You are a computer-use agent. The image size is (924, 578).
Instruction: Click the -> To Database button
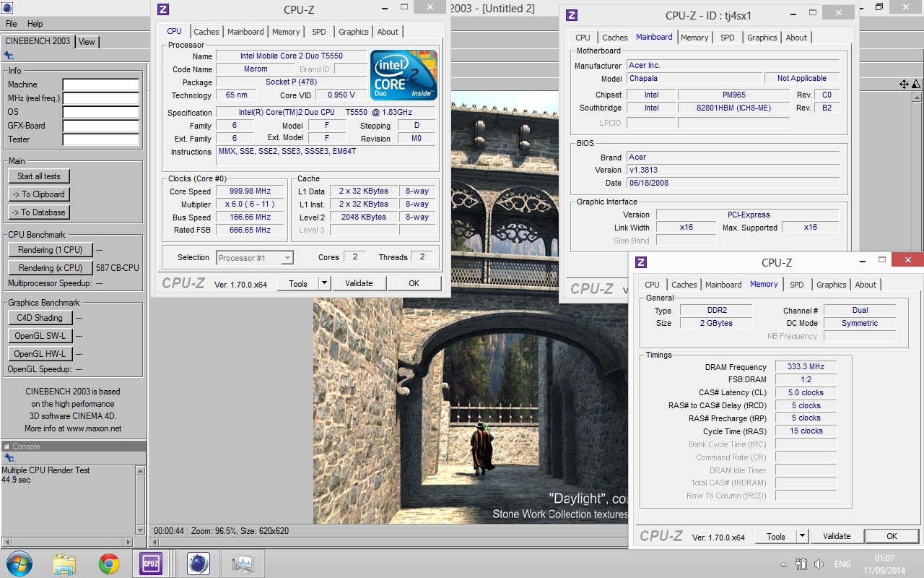[39, 212]
